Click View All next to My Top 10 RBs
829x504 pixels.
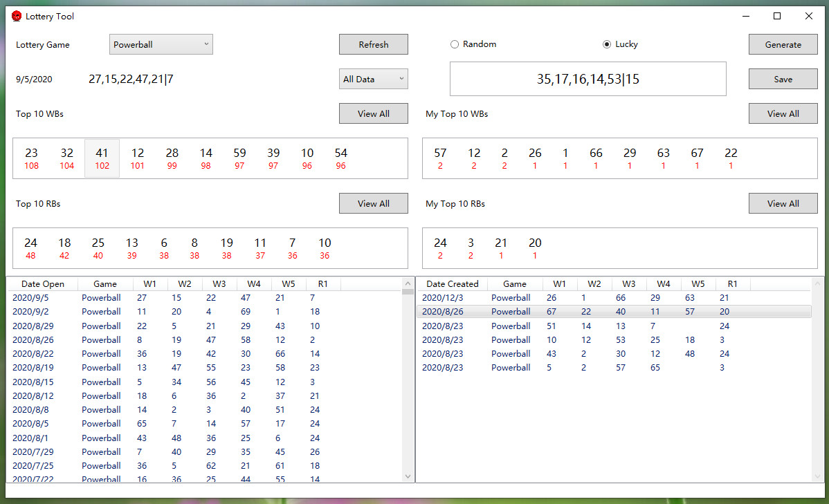[x=783, y=203]
